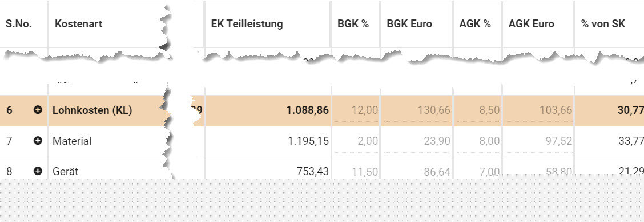Select the EK Teilleistung column header
This screenshot has width=644, height=222.
247,24
